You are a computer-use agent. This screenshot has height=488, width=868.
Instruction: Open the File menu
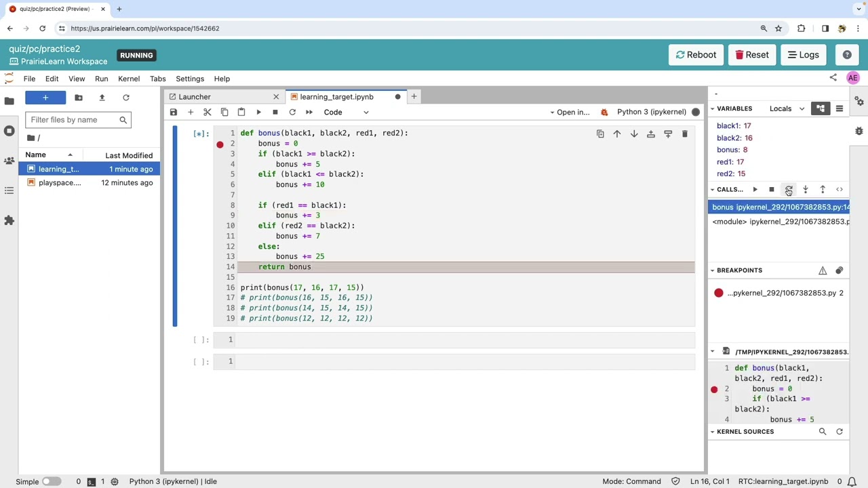[29, 79]
